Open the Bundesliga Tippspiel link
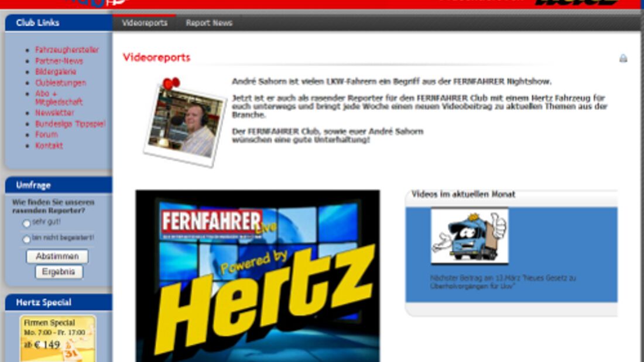644x362 pixels. (x=70, y=124)
